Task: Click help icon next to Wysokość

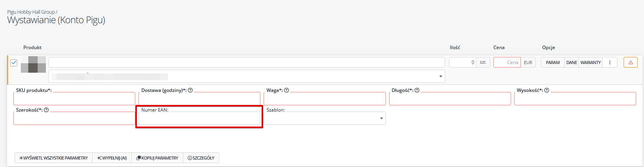Action: click(x=547, y=90)
